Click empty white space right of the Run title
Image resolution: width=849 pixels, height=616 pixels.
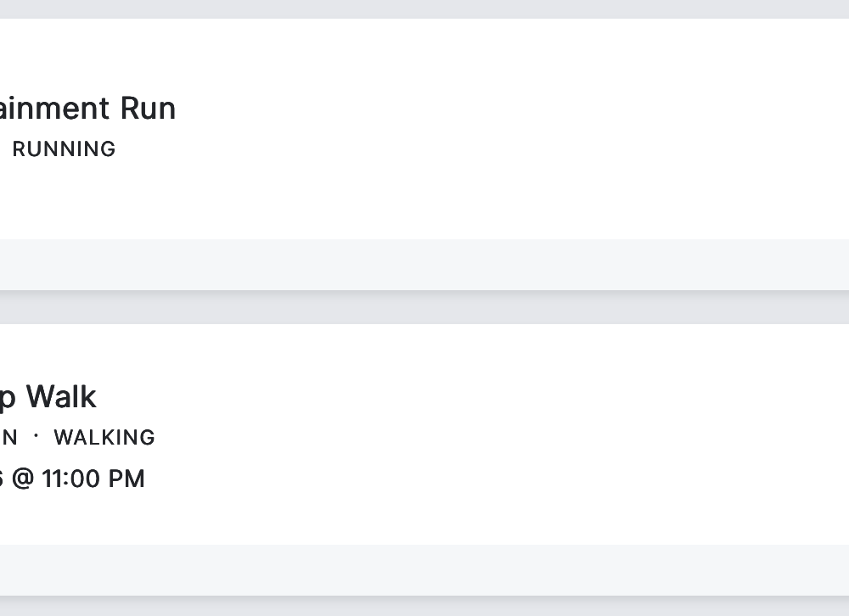point(509,109)
